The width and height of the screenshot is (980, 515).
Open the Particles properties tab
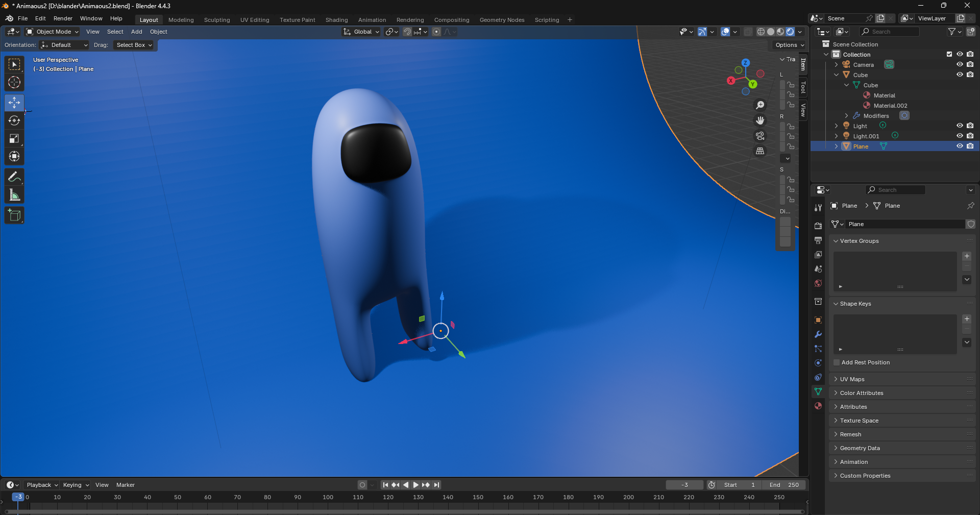(818, 349)
